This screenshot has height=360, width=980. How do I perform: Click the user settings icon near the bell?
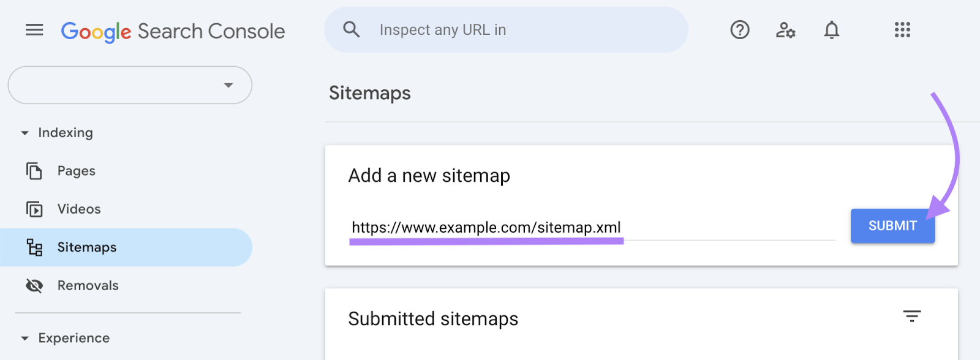(785, 29)
